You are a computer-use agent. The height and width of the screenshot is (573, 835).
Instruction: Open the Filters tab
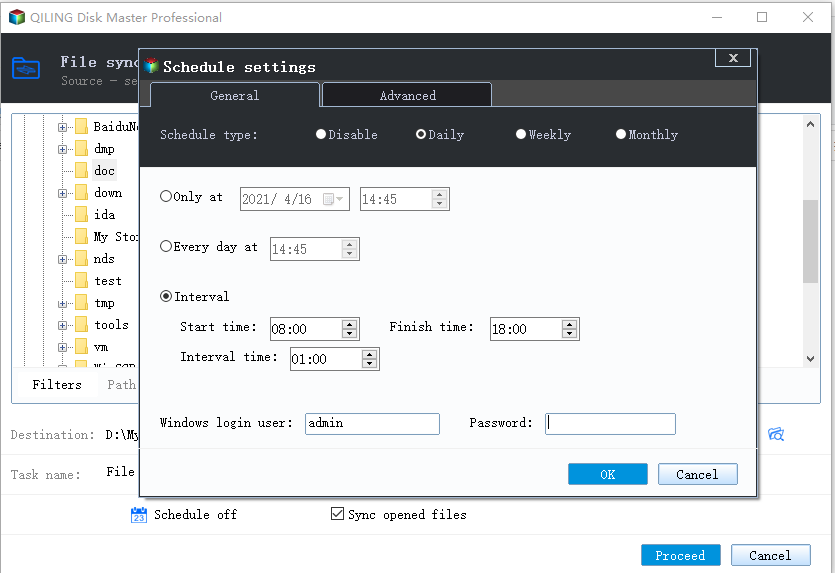coord(56,384)
